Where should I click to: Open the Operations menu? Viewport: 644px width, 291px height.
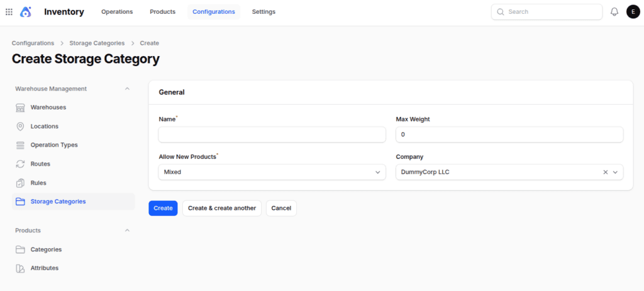coord(117,12)
